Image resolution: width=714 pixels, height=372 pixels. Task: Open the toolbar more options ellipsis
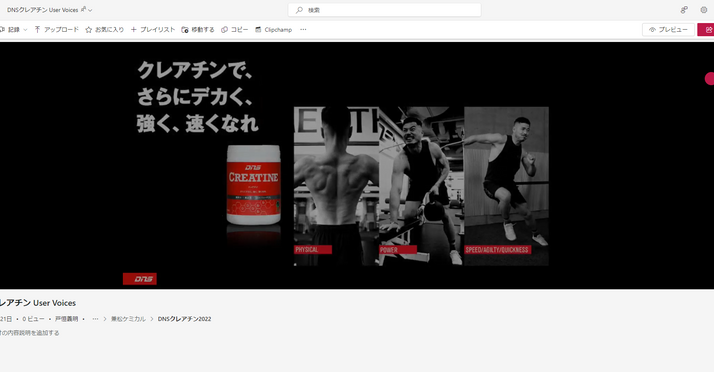click(303, 30)
